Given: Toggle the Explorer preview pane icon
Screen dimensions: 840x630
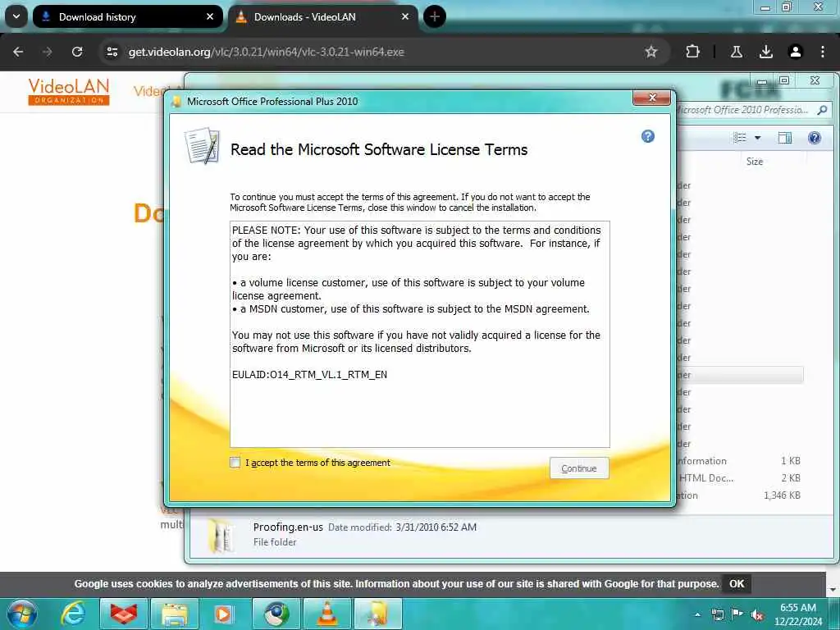Looking at the screenshot, I should [x=785, y=138].
